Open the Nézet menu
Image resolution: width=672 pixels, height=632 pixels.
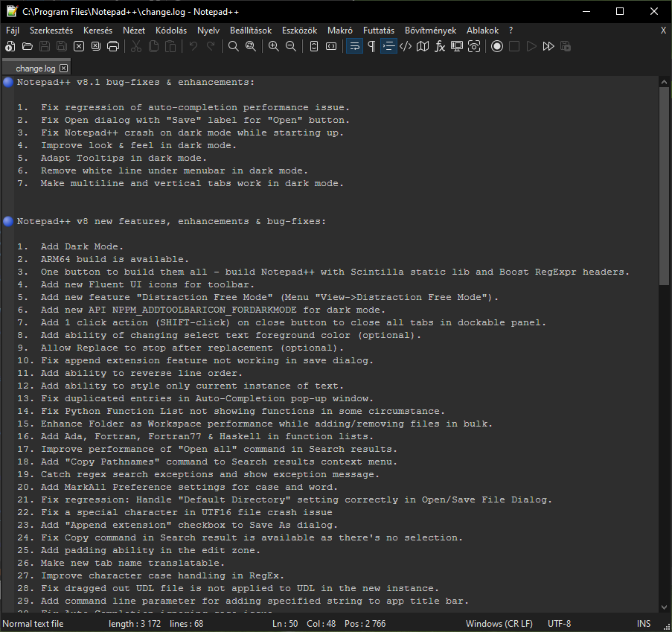pyautogui.click(x=134, y=31)
